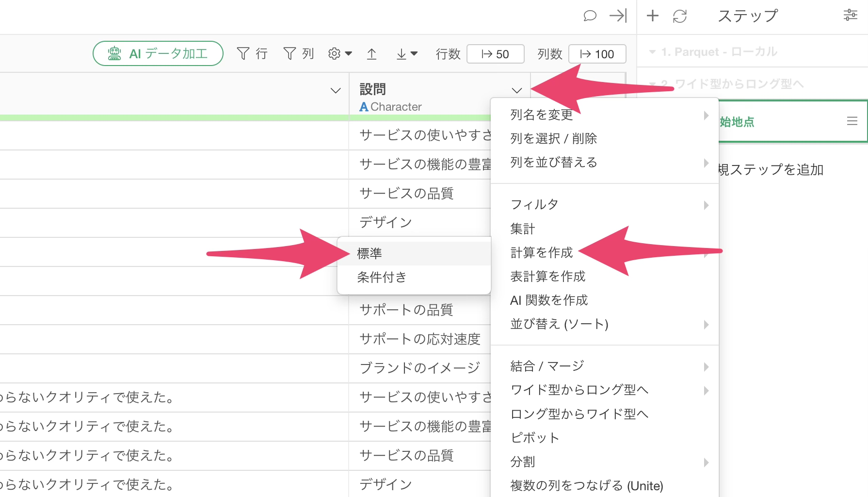
Task: Select 標準 from the submenu
Action: [x=370, y=253]
